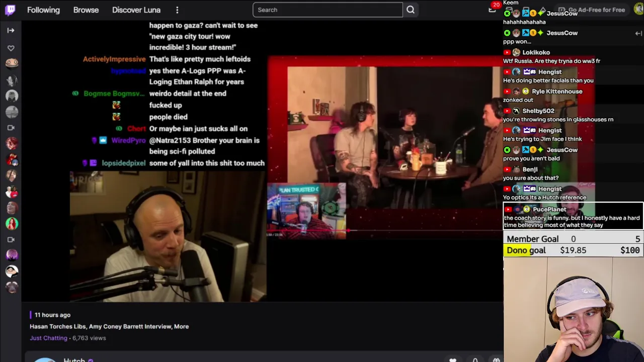This screenshot has height=362, width=644.
Task: Click the Hutch channel name
Action: coord(74,359)
